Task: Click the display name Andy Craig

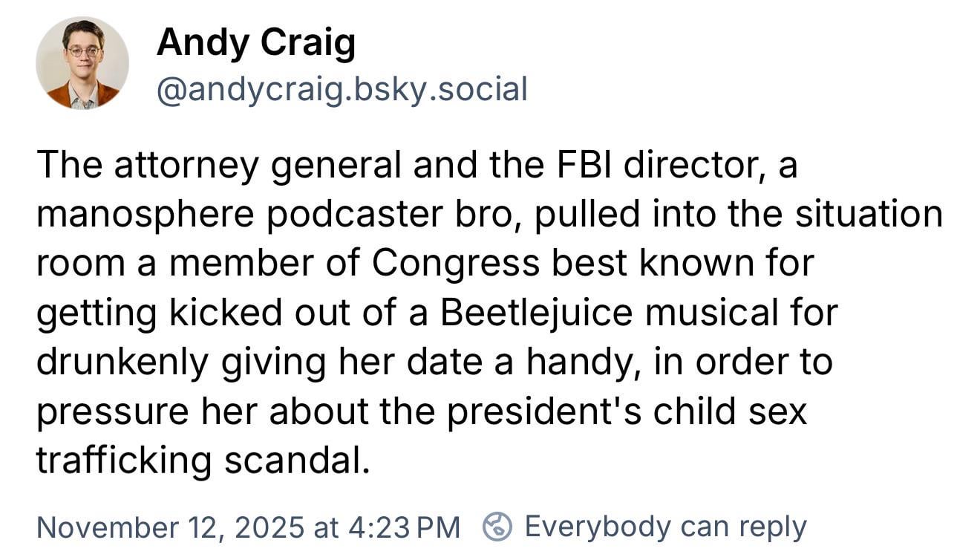Action: [x=256, y=42]
